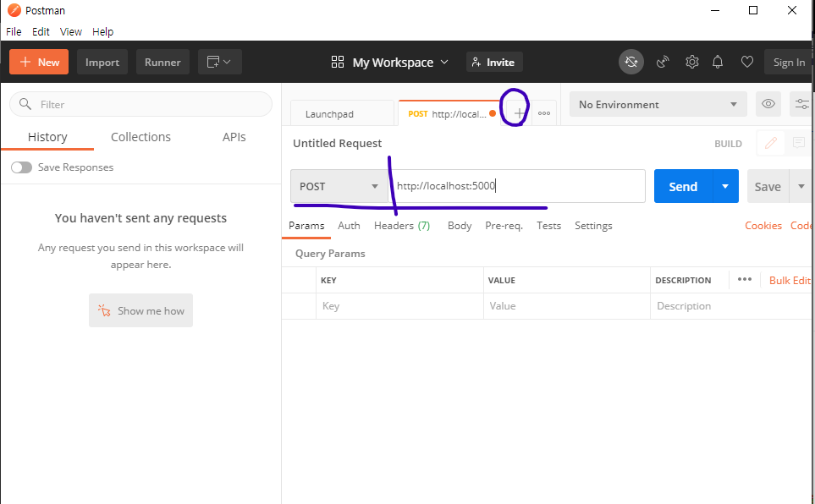This screenshot has height=504, width=815.
Task: Open the Tests tab
Action: [549, 226]
